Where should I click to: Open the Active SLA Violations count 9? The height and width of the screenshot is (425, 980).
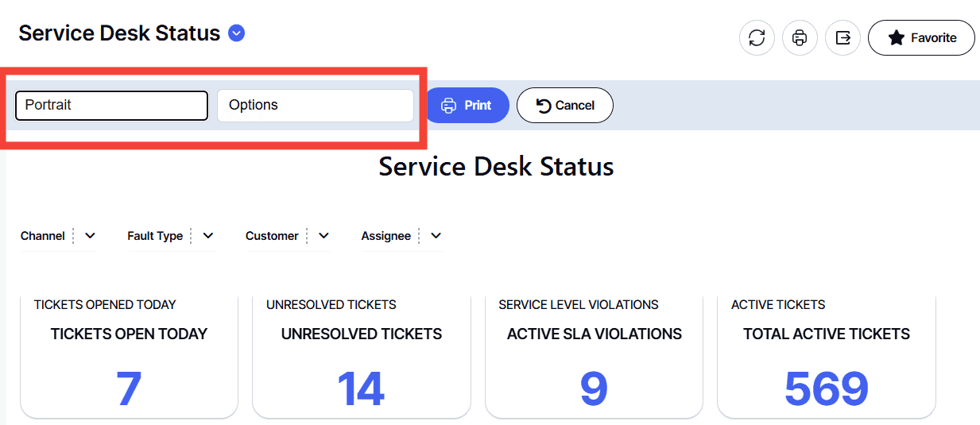tap(594, 388)
